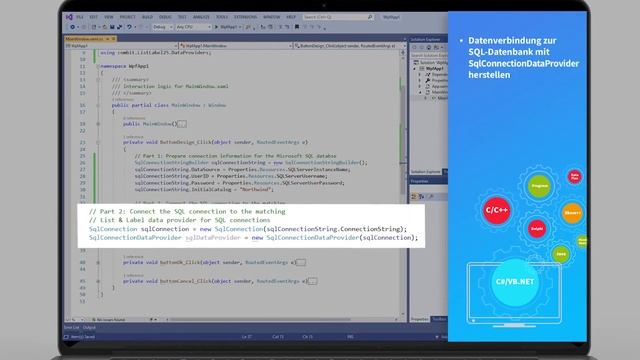The image size is (640, 360).
Task: Open the VIEW menu
Action: 109,17
